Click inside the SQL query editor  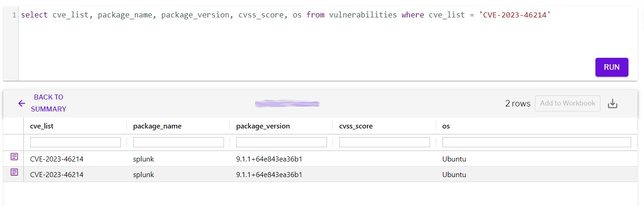pos(321,41)
